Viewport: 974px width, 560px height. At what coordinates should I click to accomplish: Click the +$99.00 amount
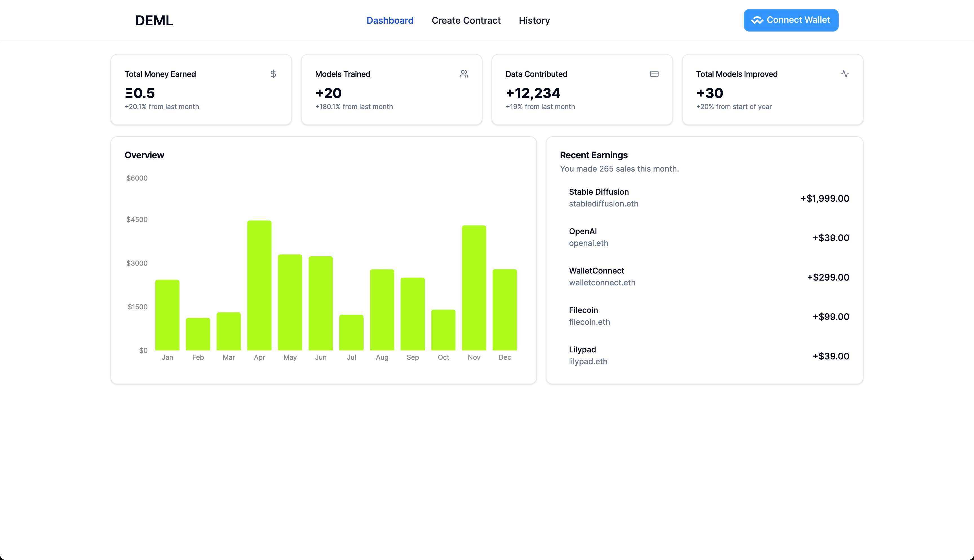pyautogui.click(x=831, y=317)
